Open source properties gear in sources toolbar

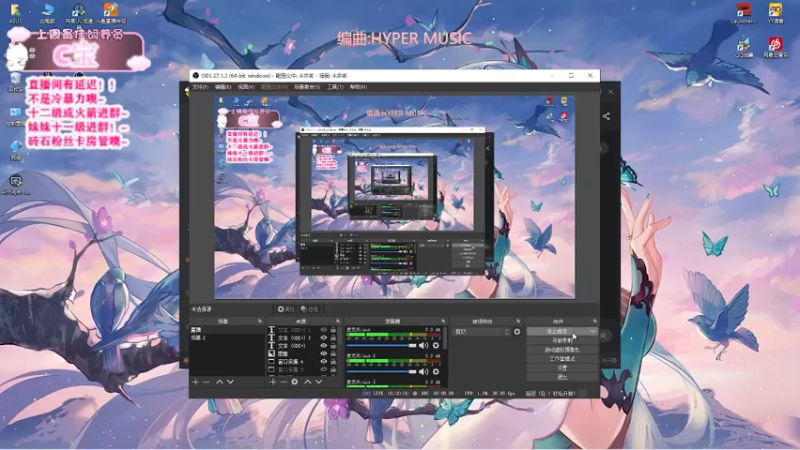295,382
